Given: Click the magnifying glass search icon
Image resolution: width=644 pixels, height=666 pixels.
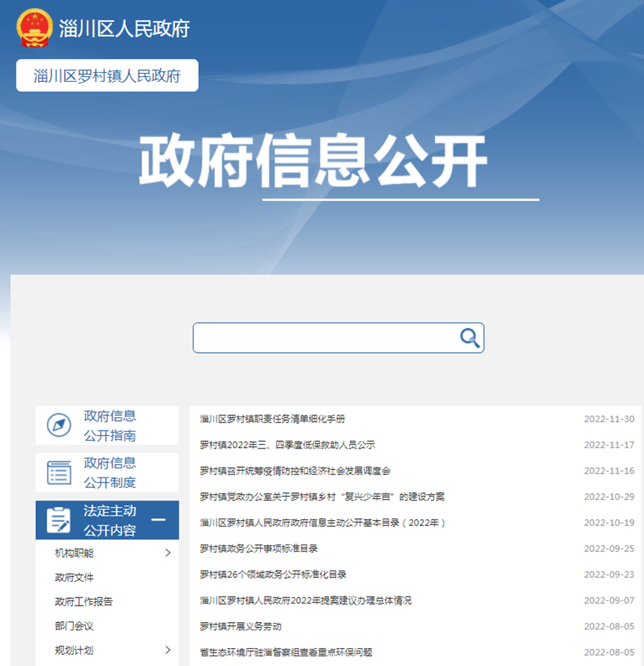Looking at the screenshot, I should [470, 338].
